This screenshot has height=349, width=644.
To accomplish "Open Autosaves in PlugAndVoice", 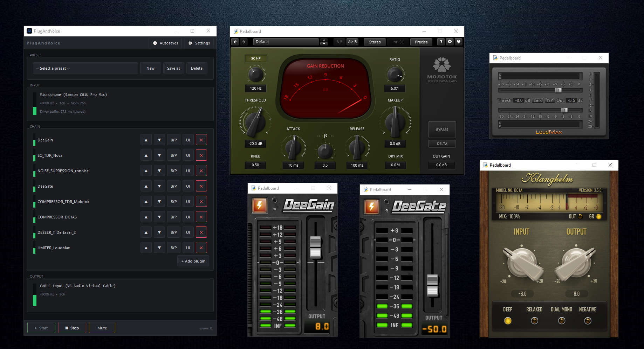I will tap(165, 43).
